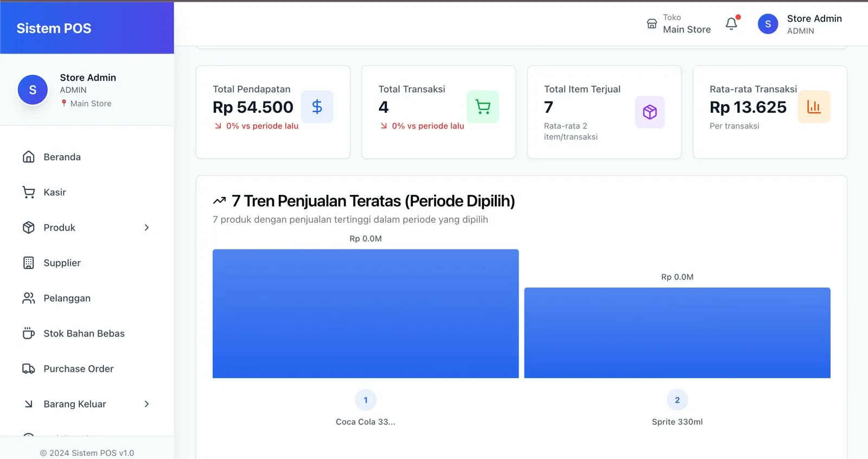The width and height of the screenshot is (868, 459).
Task: Click the Sistem POS logo title
Action: pyautogui.click(x=54, y=28)
